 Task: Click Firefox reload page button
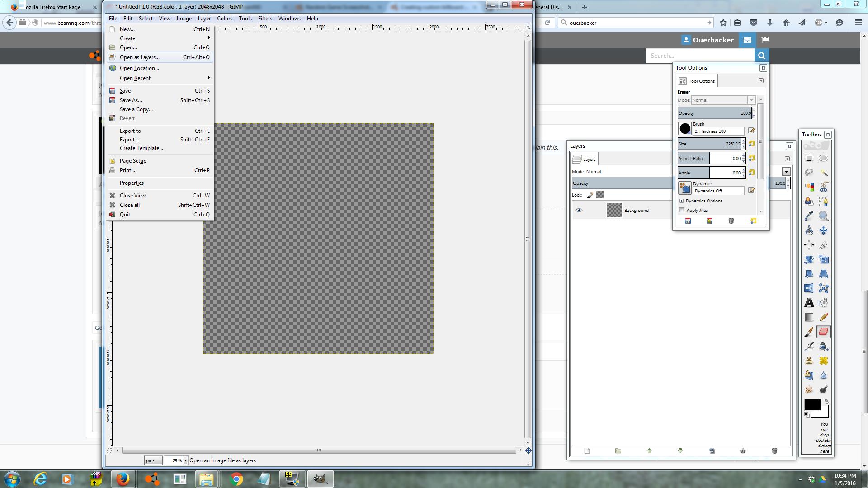[547, 23]
